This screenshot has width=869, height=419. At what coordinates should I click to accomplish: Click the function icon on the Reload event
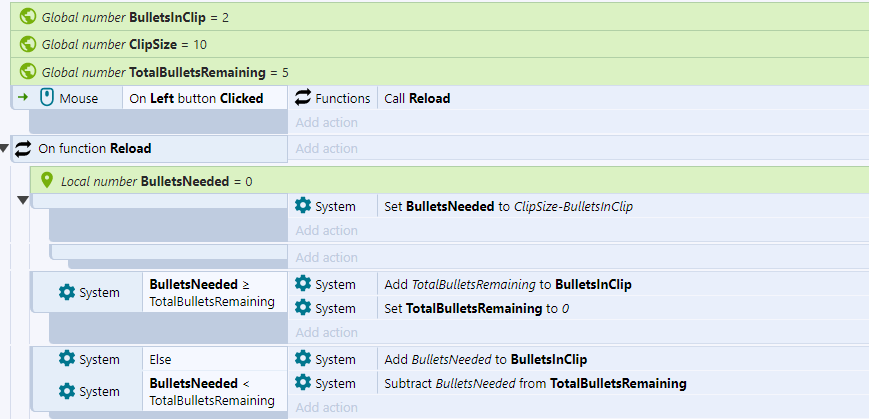pyautogui.click(x=23, y=149)
